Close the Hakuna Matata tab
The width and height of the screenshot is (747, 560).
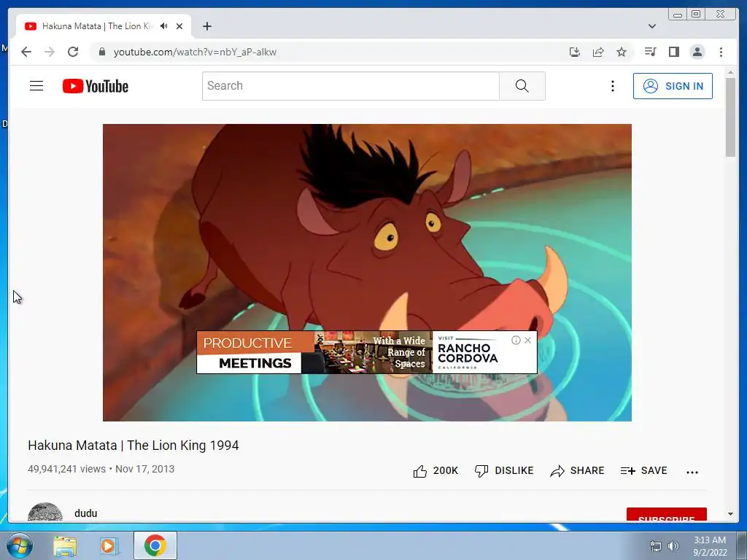tap(179, 26)
